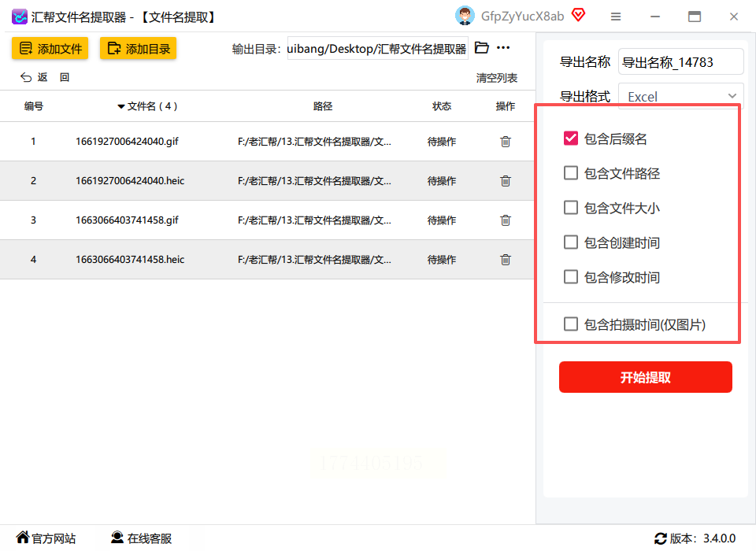Click the 添加目录 button

click(139, 49)
